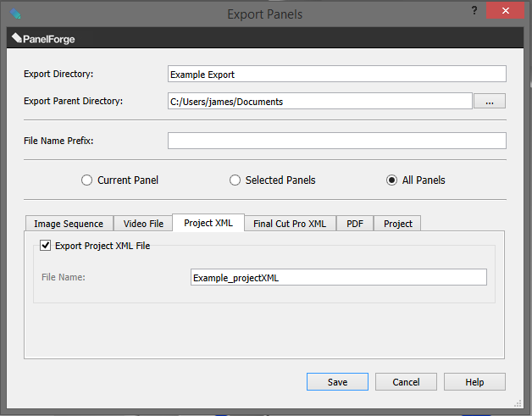Focus the File Name Prefix field
Viewport: 532px width, 416px height.
point(336,141)
